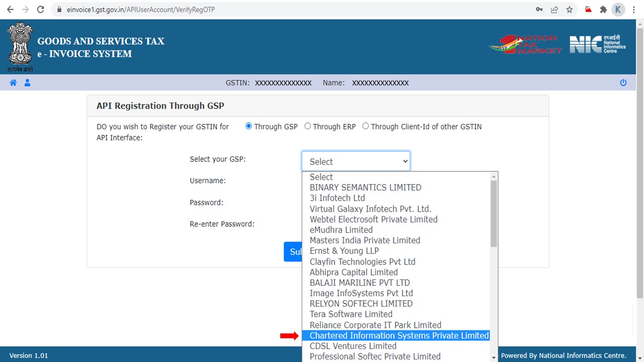The width and height of the screenshot is (644, 362).
Task: Choose Image InfoSystems Pvt Ltd
Action: 396,293
